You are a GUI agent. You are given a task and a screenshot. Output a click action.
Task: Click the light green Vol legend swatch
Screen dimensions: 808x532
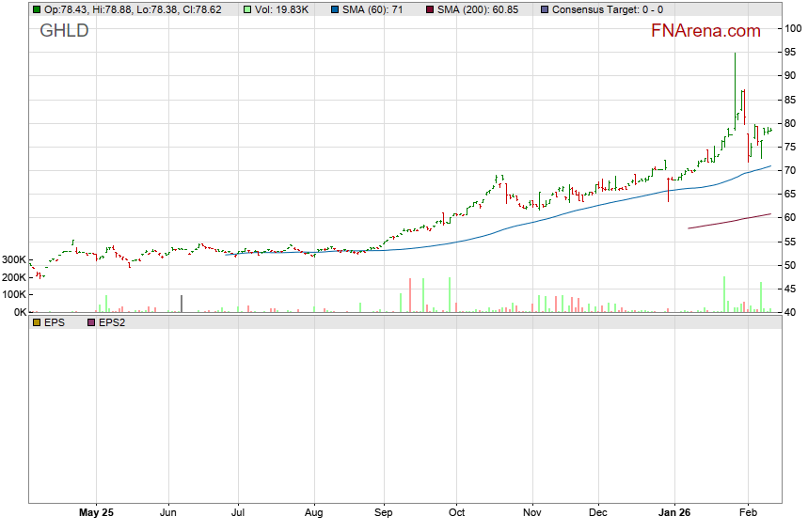[247, 9]
